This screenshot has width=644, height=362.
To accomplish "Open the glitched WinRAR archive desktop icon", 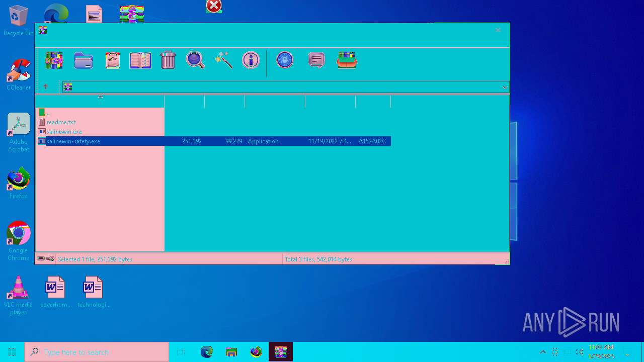I will pos(132,14).
